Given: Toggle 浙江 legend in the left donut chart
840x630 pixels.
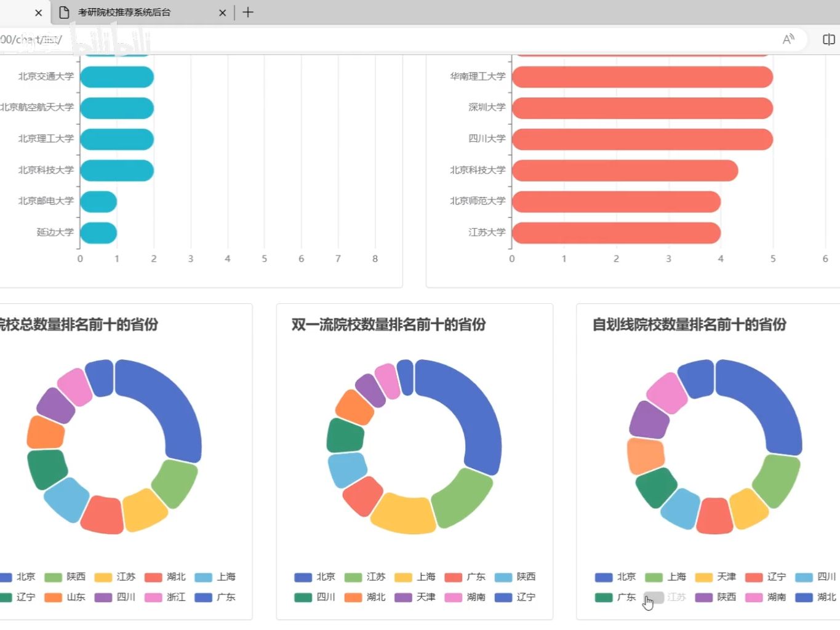Looking at the screenshot, I should pos(165,597).
